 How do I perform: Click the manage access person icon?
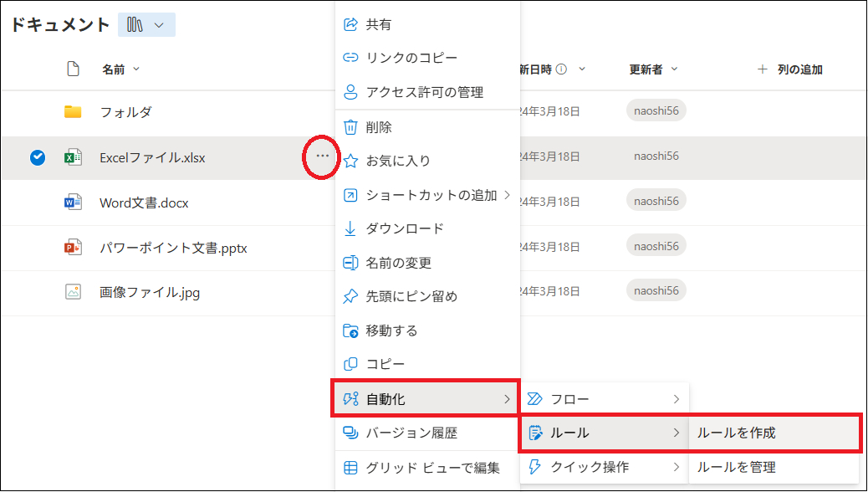(350, 92)
